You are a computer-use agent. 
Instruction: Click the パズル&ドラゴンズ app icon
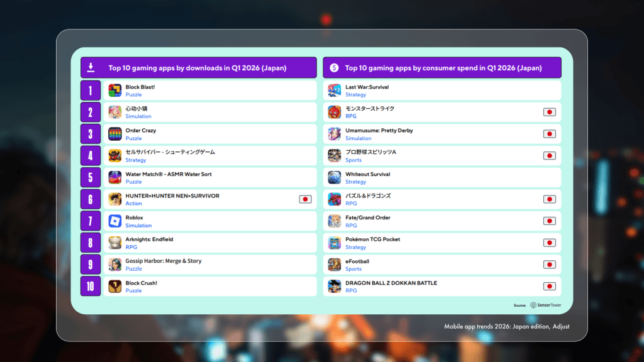coord(335,199)
